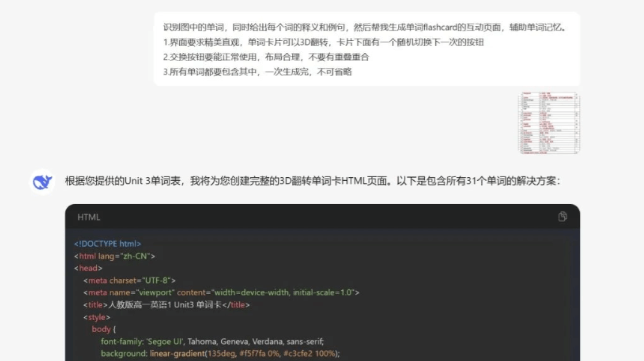Open the attached word list image thumbnail
Screen dimensions: 644x361
coord(549,123)
